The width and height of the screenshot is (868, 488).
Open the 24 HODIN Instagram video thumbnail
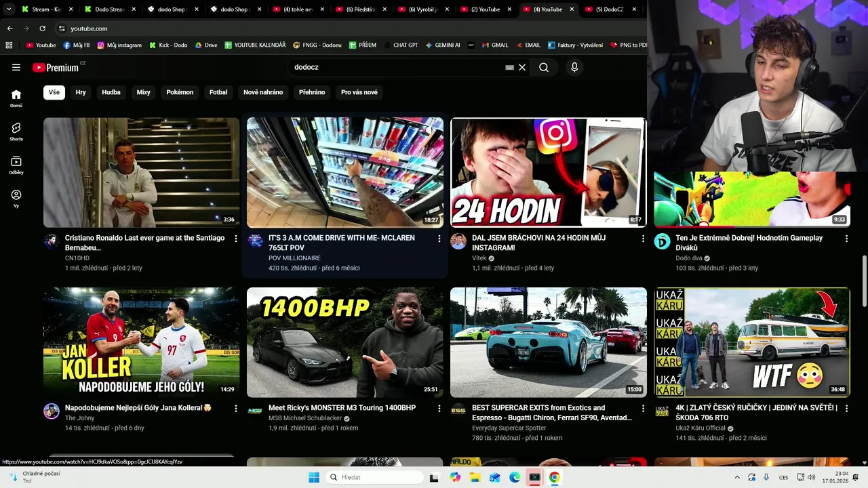[548, 172]
